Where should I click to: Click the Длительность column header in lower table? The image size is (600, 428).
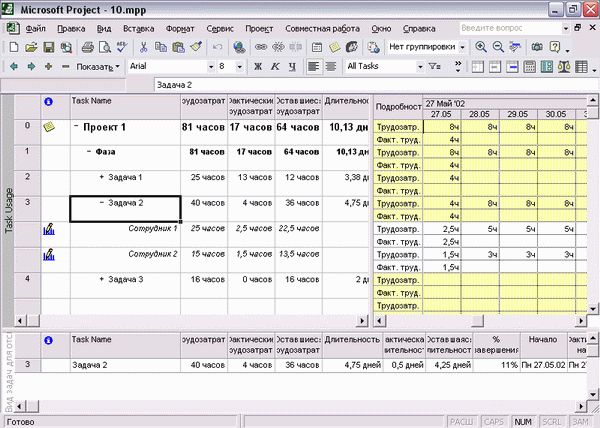pyautogui.click(x=352, y=345)
